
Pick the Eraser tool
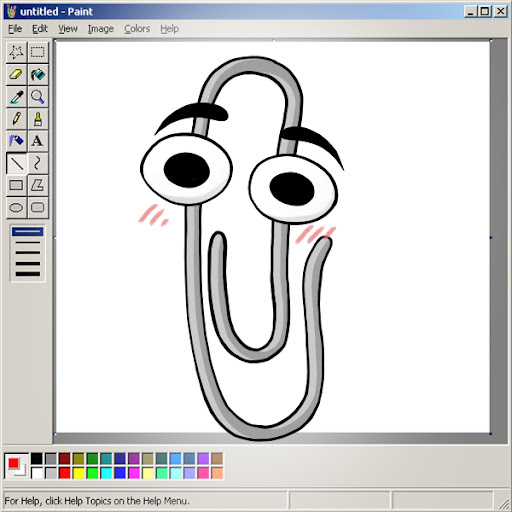[x=16, y=74]
